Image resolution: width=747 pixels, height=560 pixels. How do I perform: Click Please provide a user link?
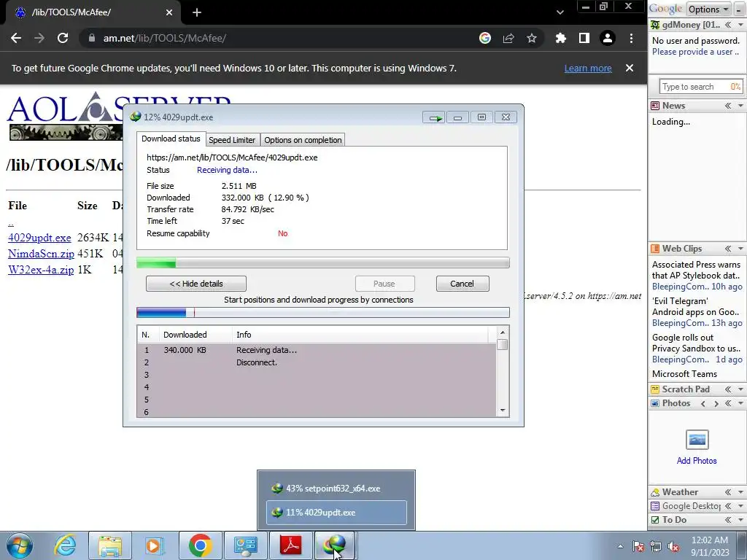[695, 52]
